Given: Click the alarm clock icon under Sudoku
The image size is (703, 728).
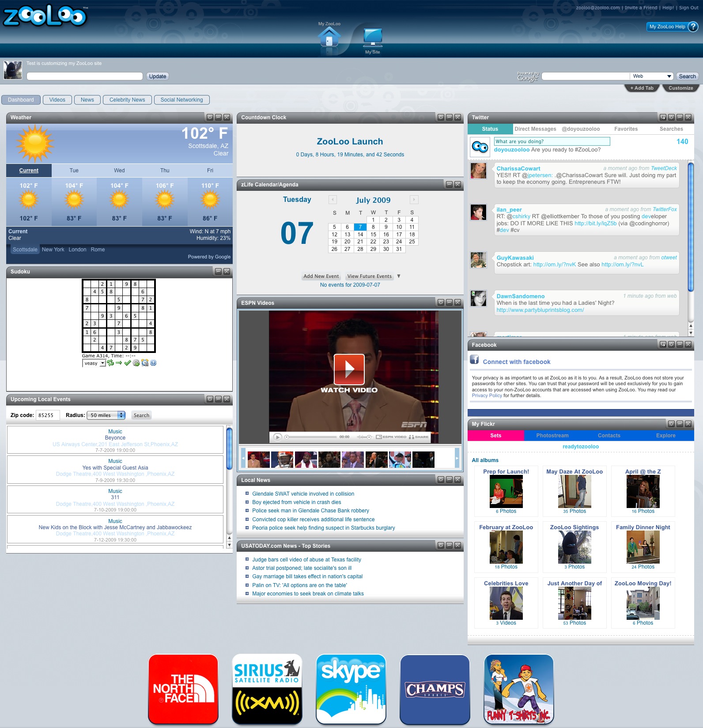Looking at the screenshot, I should point(145,363).
